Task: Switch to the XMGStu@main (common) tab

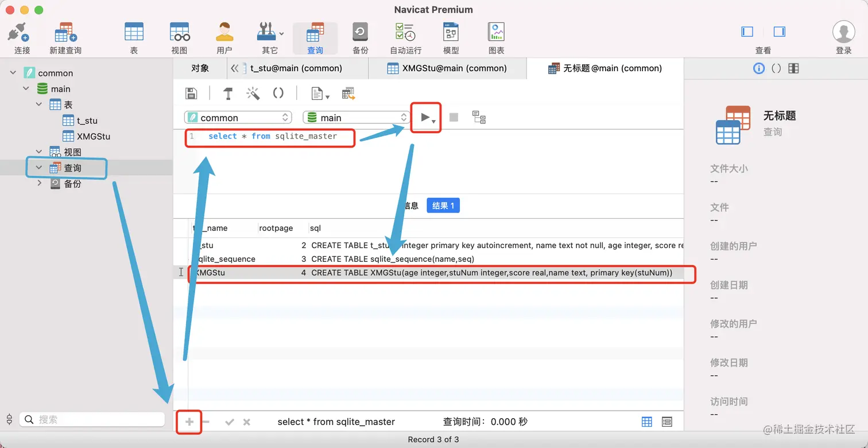Action: point(447,68)
